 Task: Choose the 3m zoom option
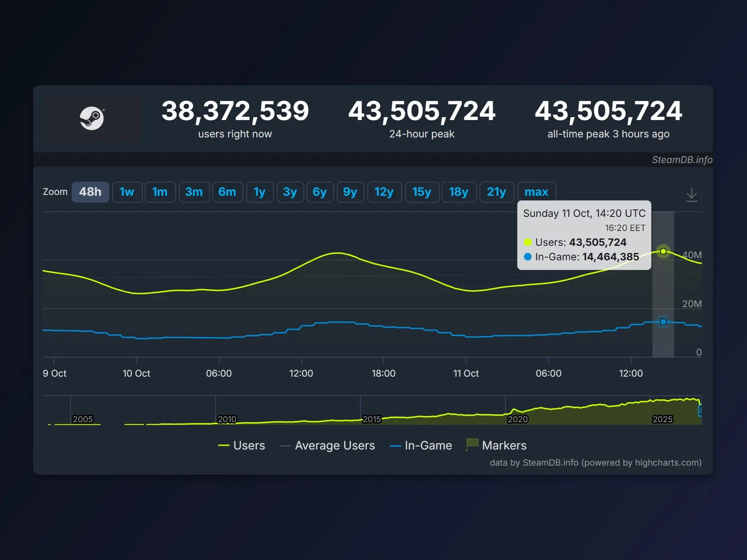(194, 192)
